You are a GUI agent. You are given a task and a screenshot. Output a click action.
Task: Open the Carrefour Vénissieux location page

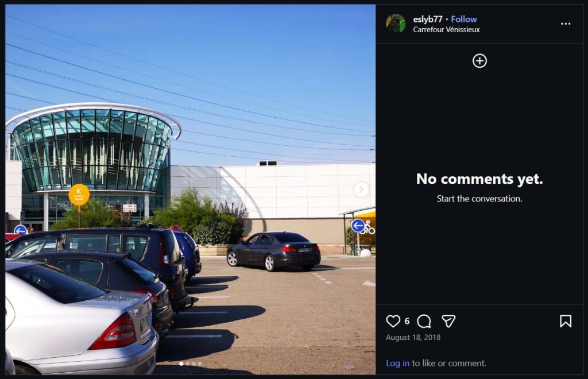tap(446, 30)
